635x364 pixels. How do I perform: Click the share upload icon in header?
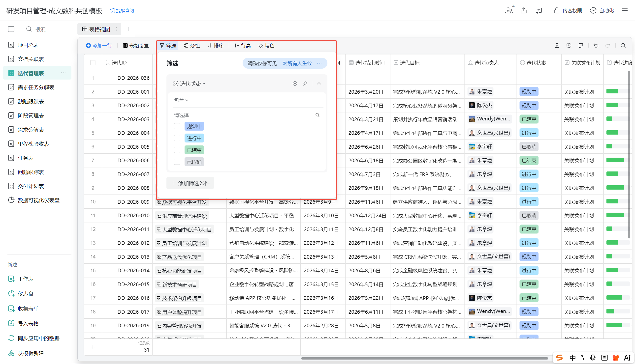[x=523, y=10]
